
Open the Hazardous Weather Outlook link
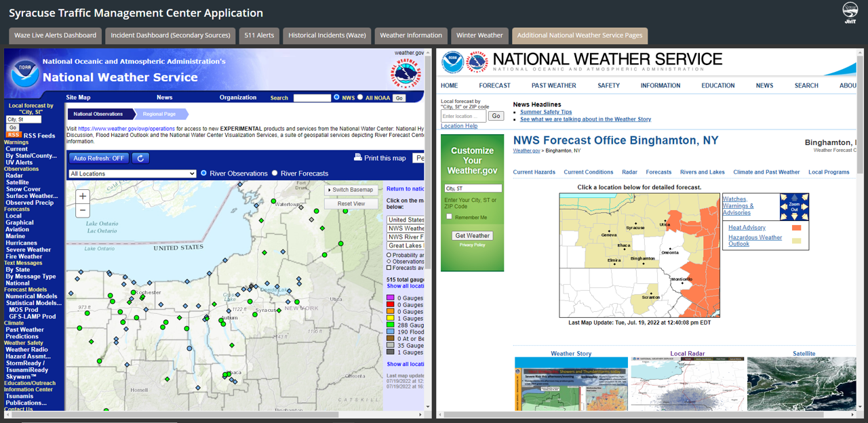click(755, 241)
